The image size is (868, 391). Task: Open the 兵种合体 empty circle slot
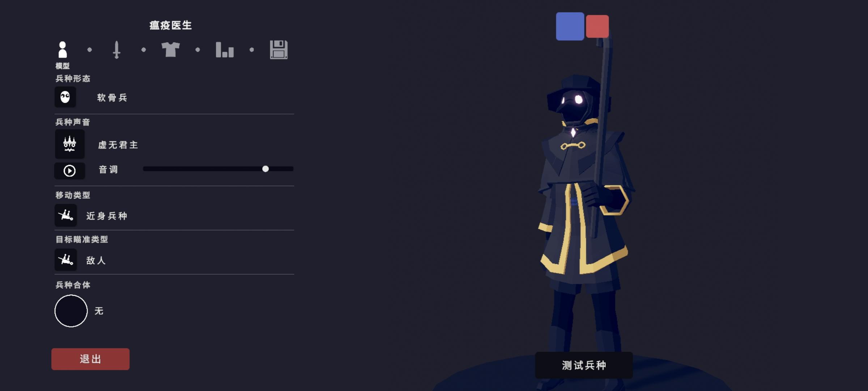pos(71,311)
